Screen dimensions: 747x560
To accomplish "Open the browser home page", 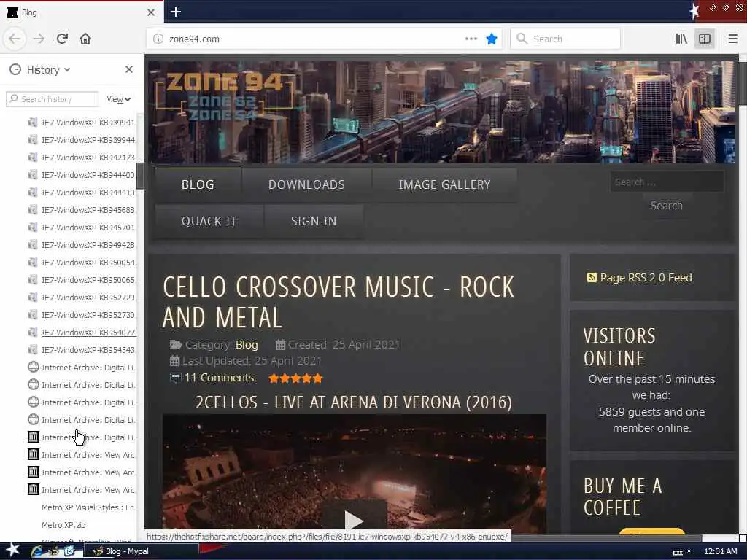I will (x=85, y=39).
